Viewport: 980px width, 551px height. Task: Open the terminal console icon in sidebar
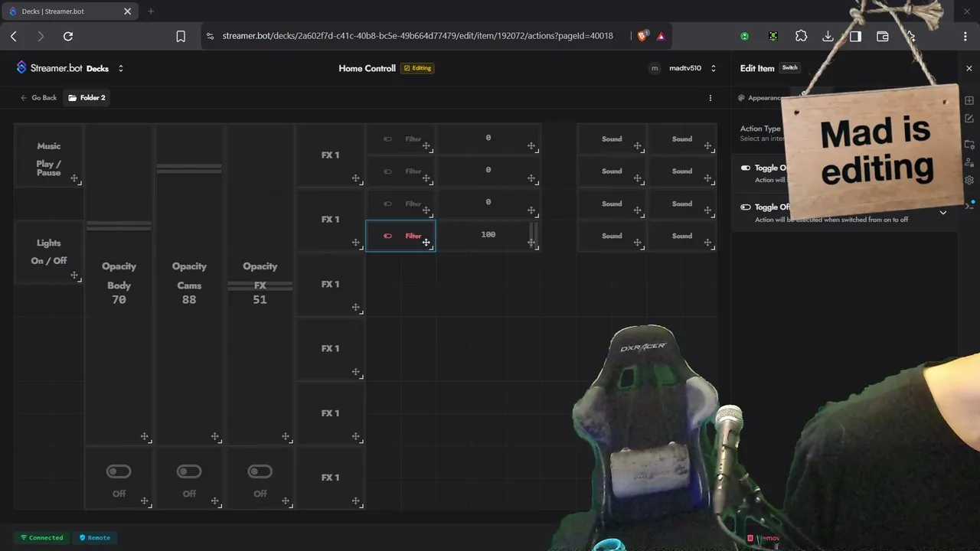(969, 205)
